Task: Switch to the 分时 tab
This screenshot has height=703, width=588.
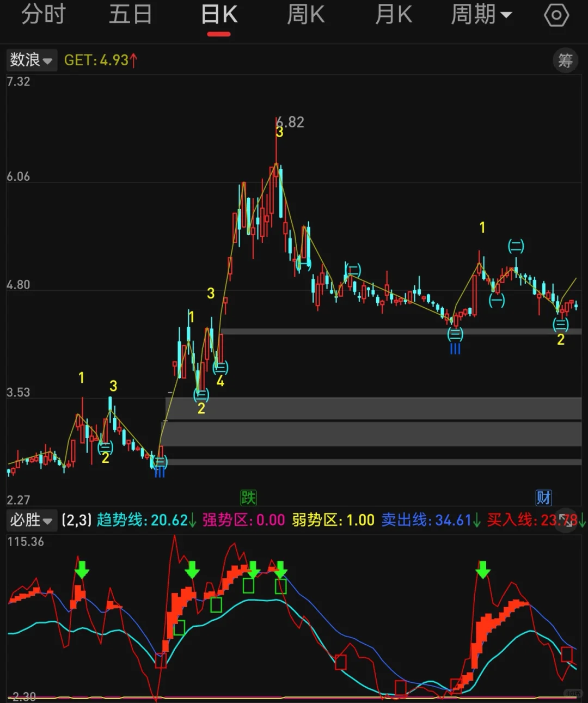Action: click(44, 15)
